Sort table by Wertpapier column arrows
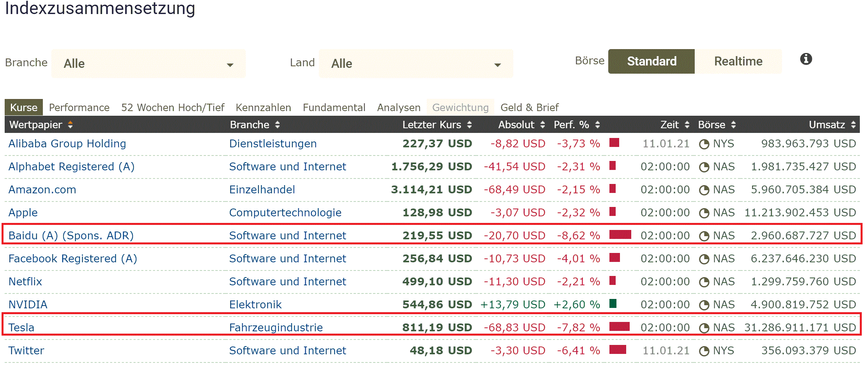This screenshot has width=868, height=366. tap(70, 125)
